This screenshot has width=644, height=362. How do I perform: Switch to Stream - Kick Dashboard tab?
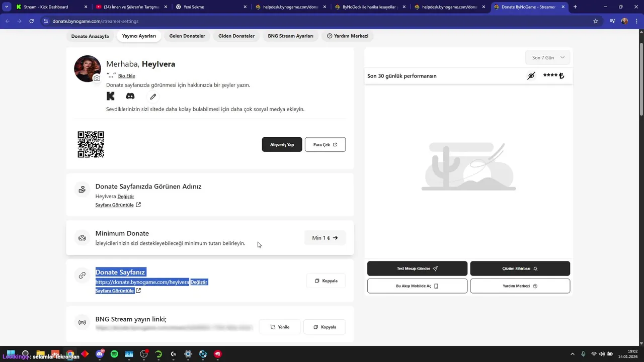click(x=50, y=7)
